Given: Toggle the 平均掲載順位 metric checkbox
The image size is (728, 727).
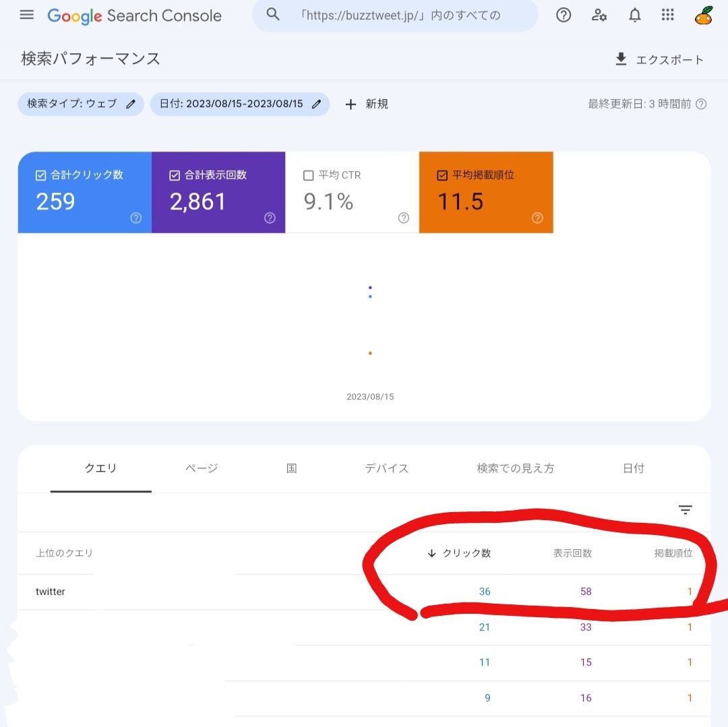Looking at the screenshot, I should 442,175.
